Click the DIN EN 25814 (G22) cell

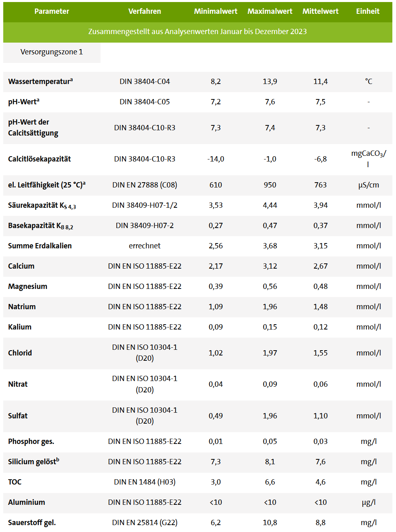tap(145, 523)
